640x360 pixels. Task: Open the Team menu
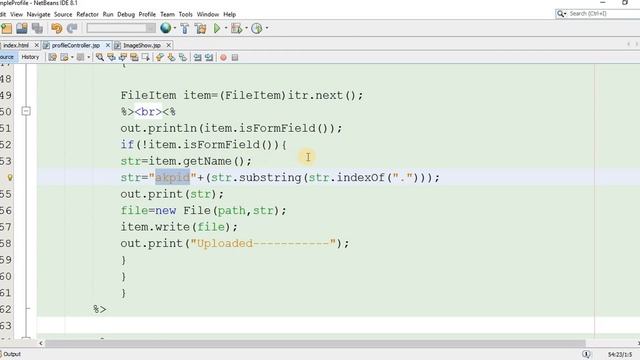pos(167,14)
